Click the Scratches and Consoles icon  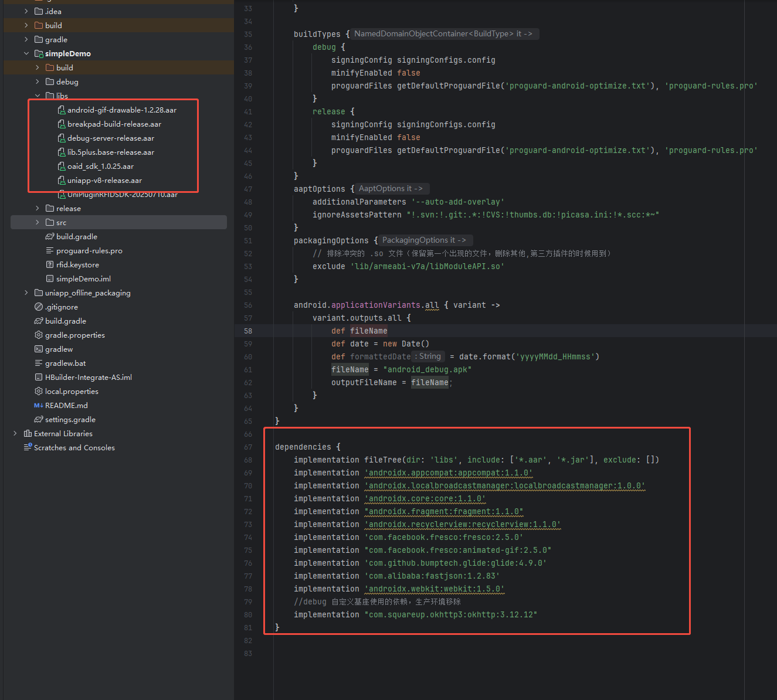tap(28, 447)
